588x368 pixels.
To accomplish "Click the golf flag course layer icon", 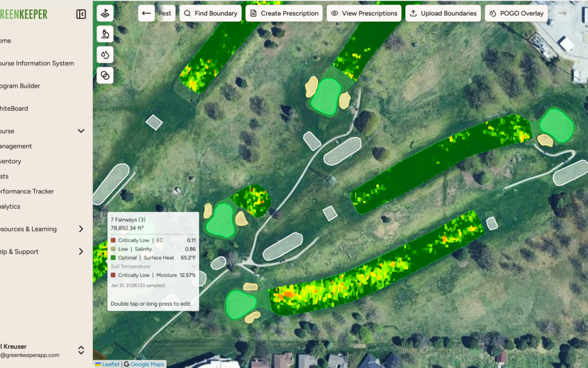I will pos(105,13).
